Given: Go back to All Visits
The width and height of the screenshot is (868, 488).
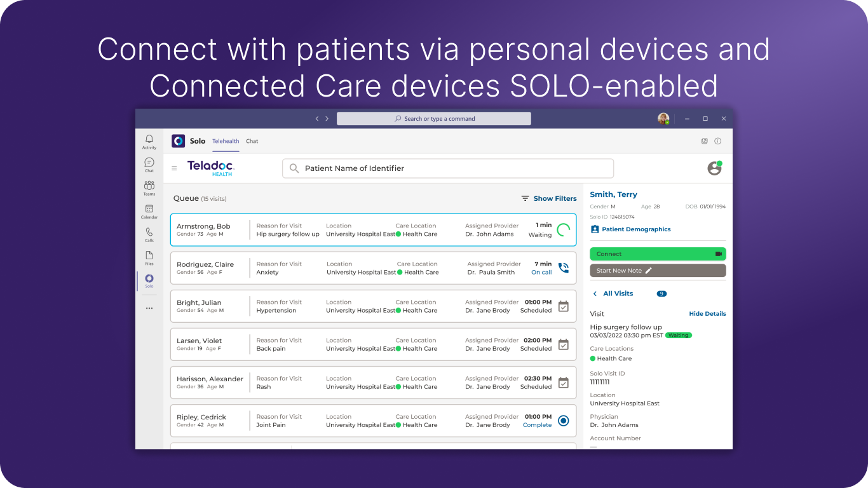Looking at the screenshot, I should tap(613, 294).
